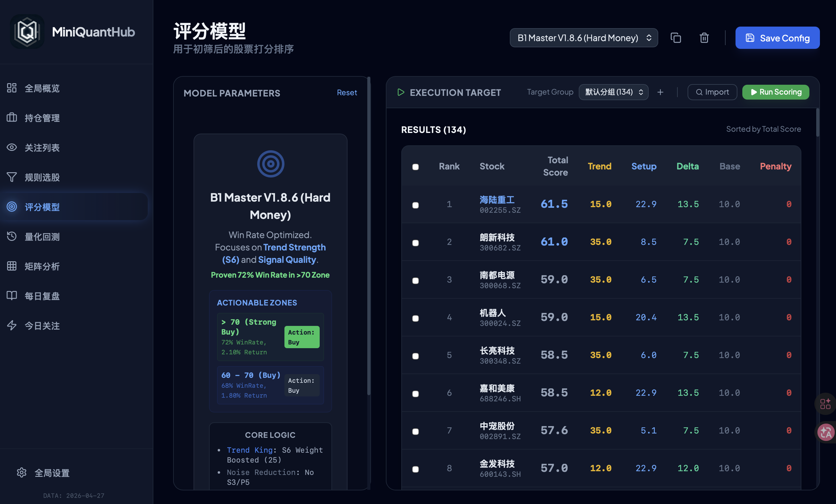Click the Action: Buy badge for >70 zone
Viewport: 836px width, 504px height.
pyautogui.click(x=302, y=337)
